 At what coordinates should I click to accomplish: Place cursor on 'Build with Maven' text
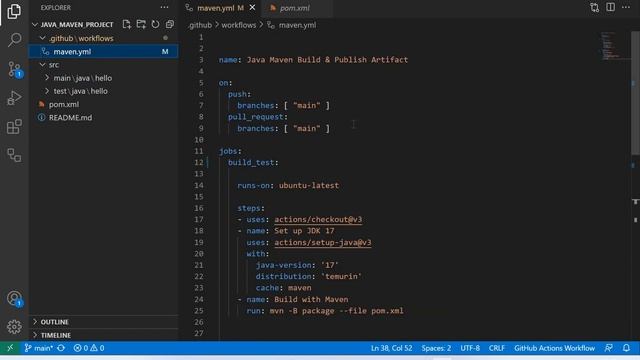[311, 300]
